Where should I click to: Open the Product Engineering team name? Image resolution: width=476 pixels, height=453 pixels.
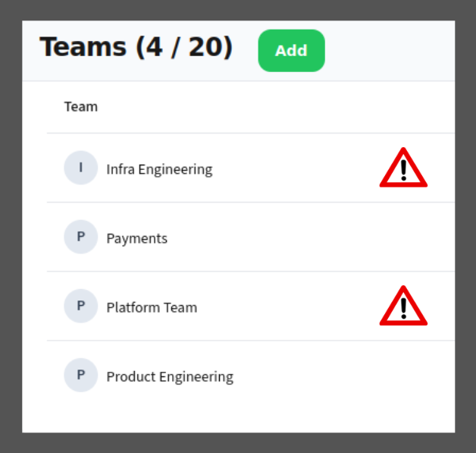coord(170,376)
